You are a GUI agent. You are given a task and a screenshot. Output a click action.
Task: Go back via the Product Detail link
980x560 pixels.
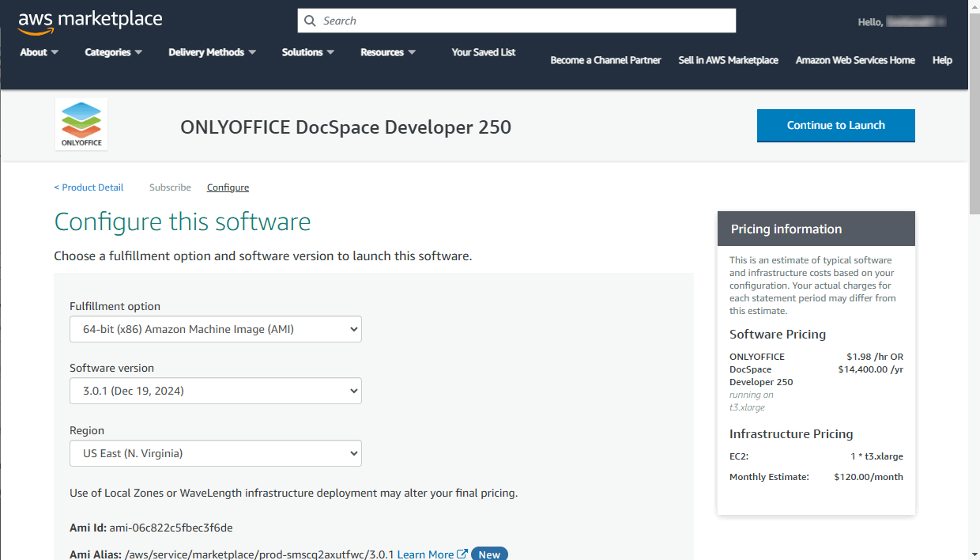[x=89, y=187]
